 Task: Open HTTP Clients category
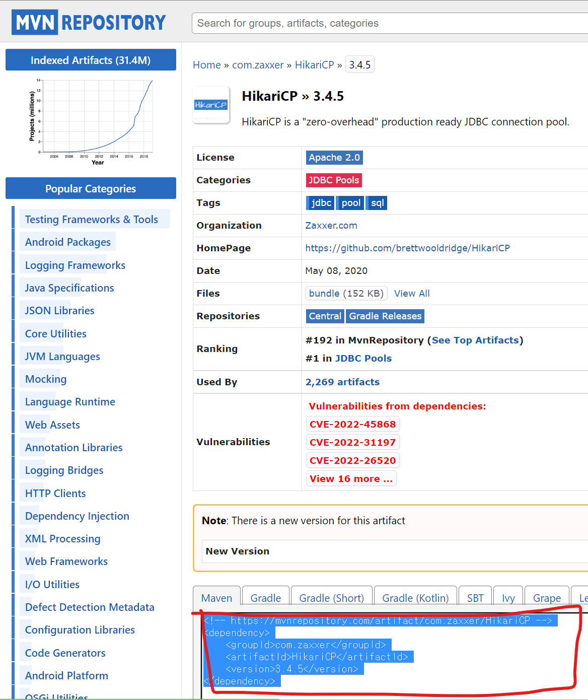click(55, 494)
